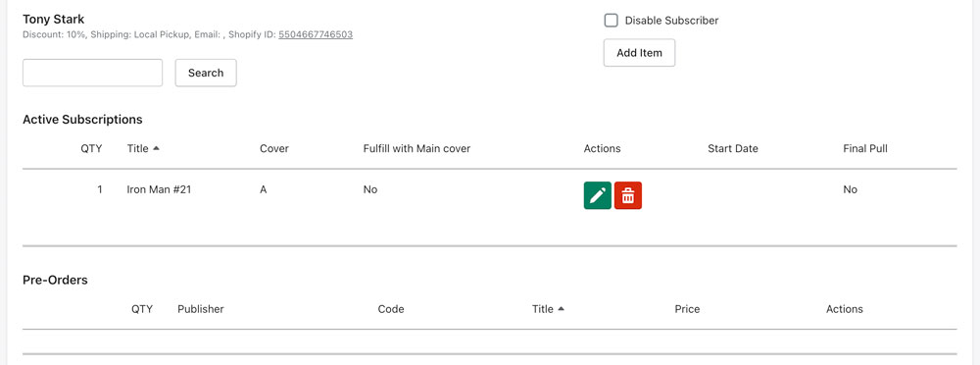Click the Active Subscriptions Actions header
The height and width of the screenshot is (365, 980).
(x=602, y=148)
